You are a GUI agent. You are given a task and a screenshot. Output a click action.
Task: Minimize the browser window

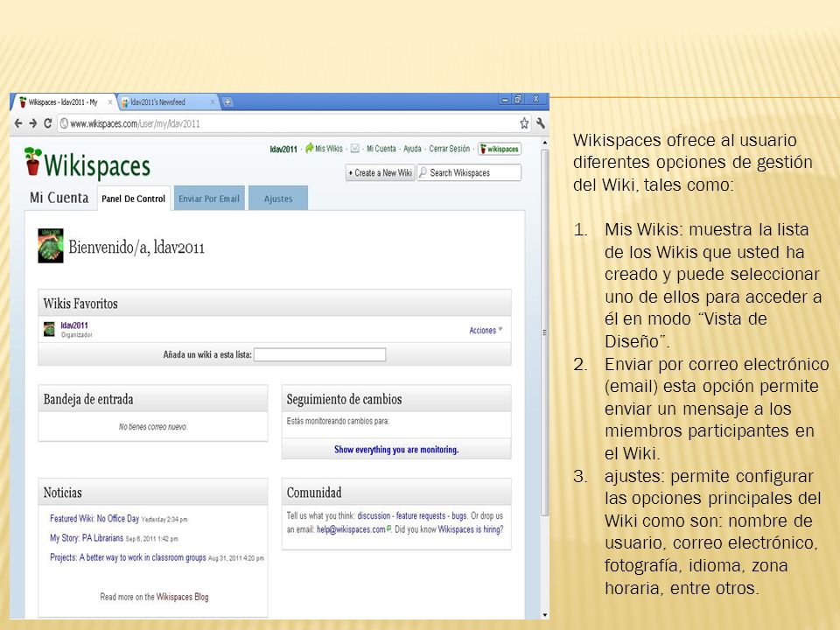505,99
